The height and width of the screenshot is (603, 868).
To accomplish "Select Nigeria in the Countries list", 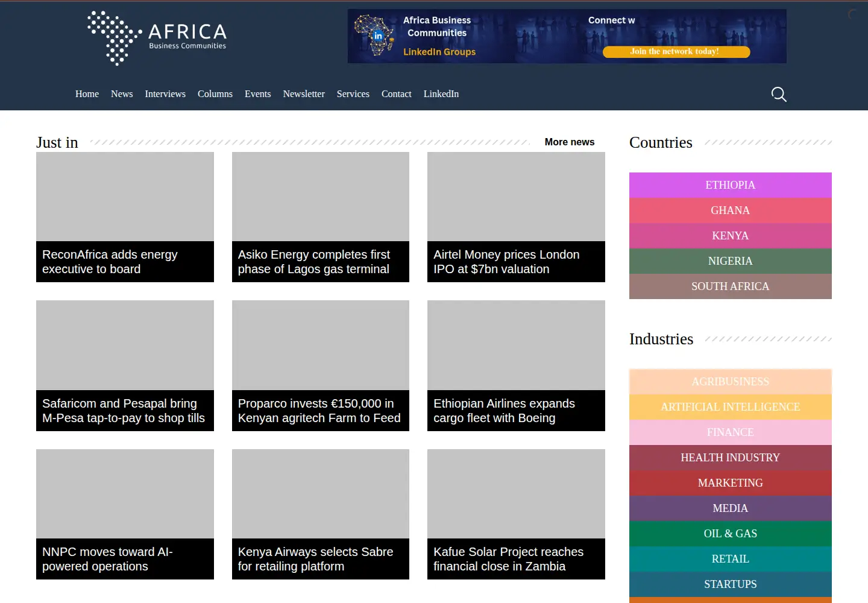I will pyautogui.click(x=731, y=261).
